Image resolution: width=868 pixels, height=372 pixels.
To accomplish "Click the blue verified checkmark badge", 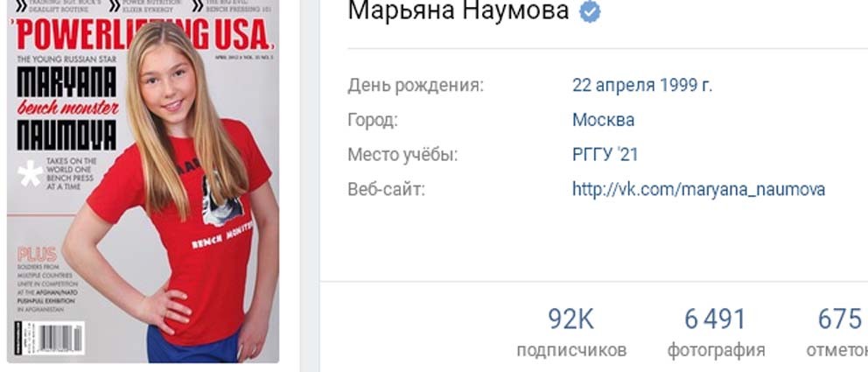I will coord(590,11).
